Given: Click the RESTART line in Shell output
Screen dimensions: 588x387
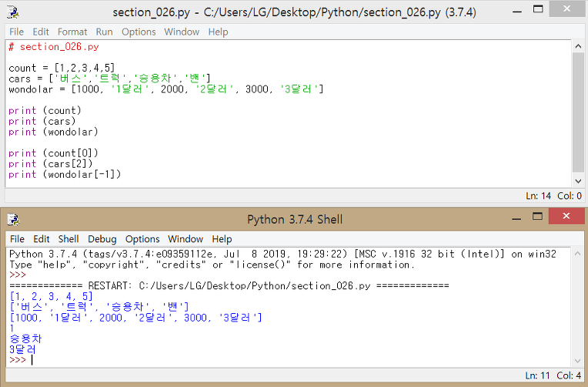Looking at the screenshot, I should click(229, 285).
